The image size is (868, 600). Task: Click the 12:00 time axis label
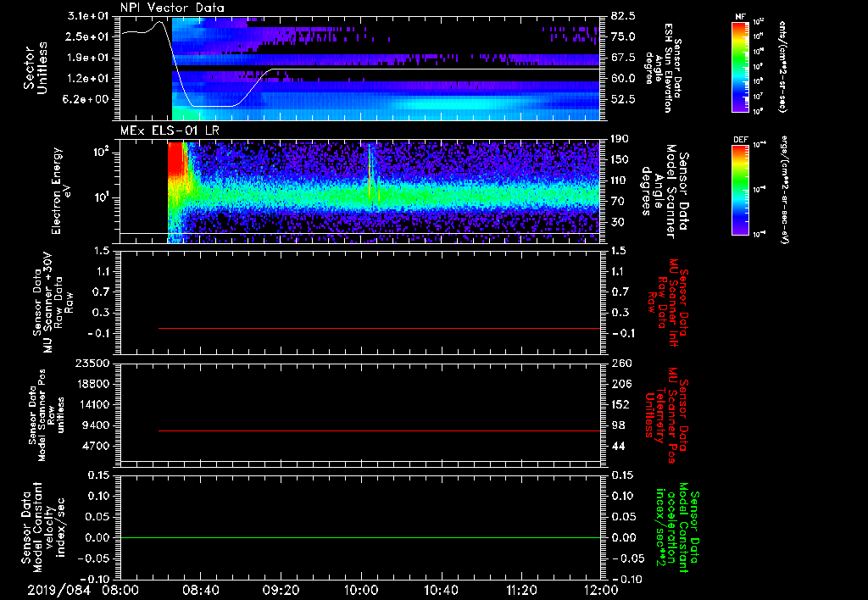coord(601,589)
